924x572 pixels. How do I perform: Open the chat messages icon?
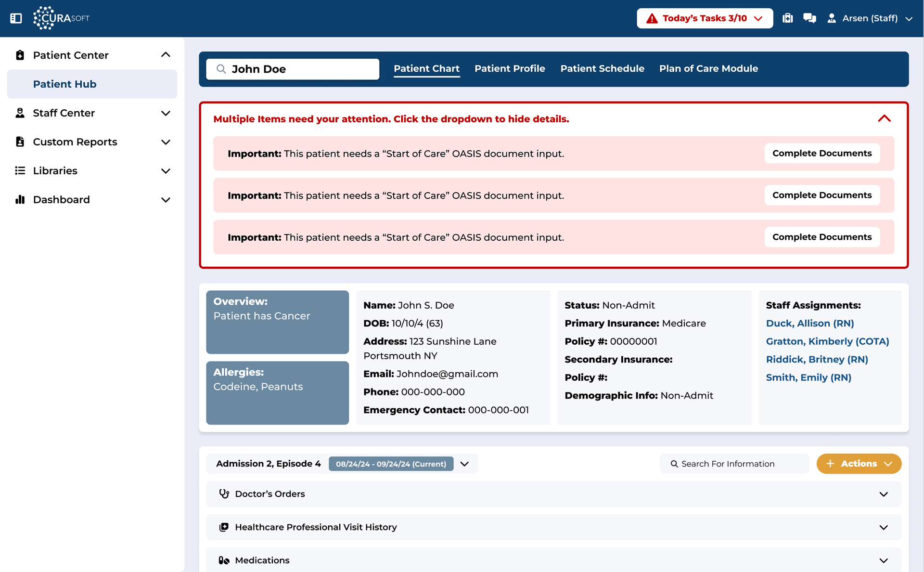click(x=809, y=18)
